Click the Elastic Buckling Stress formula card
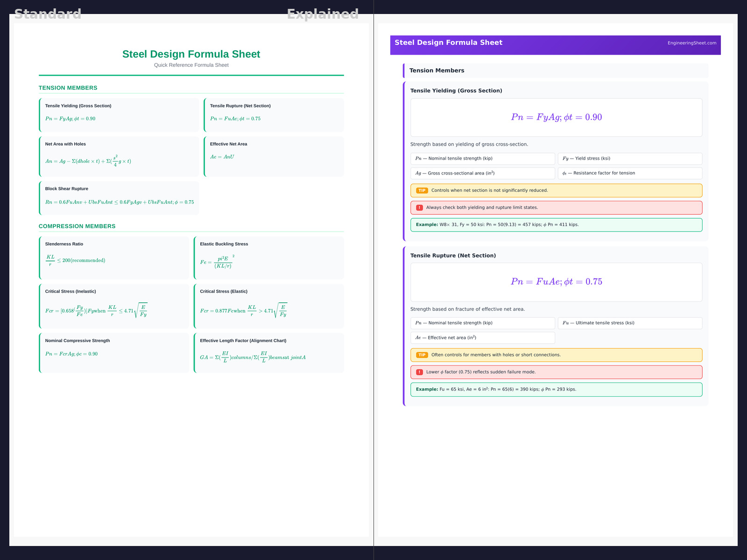 tap(269, 258)
